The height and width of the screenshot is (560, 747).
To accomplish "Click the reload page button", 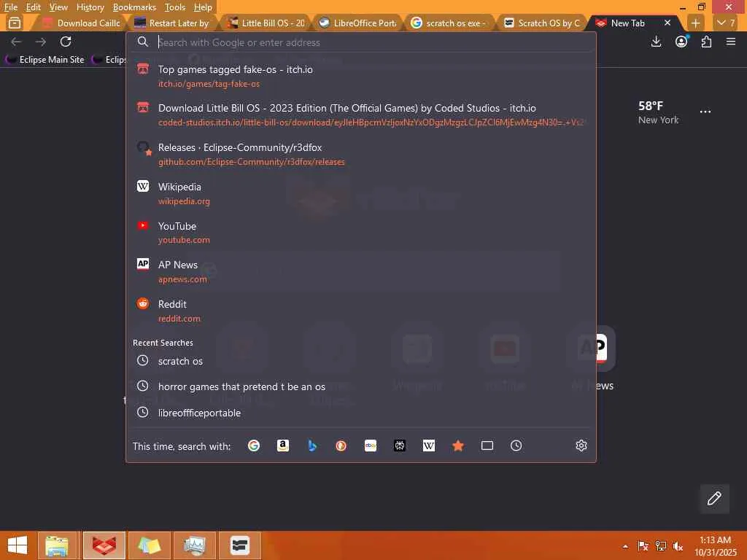I will tap(66, 42).
